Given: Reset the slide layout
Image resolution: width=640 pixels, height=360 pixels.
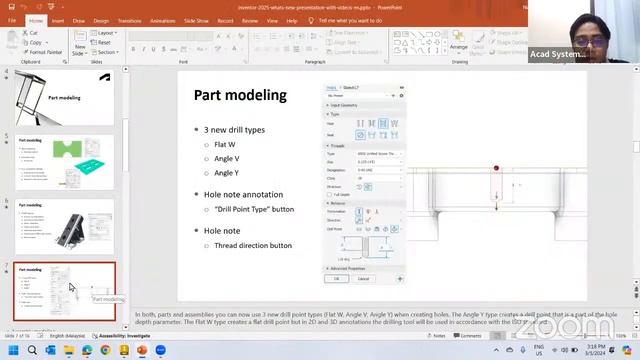Looking at the screenshot, I should point(101,42).
